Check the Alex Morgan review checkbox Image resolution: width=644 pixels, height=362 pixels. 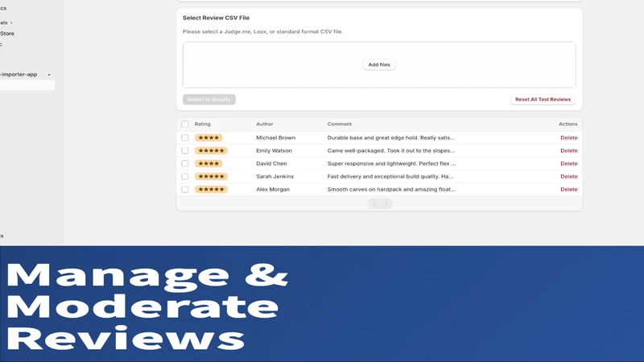pos(185,190)
